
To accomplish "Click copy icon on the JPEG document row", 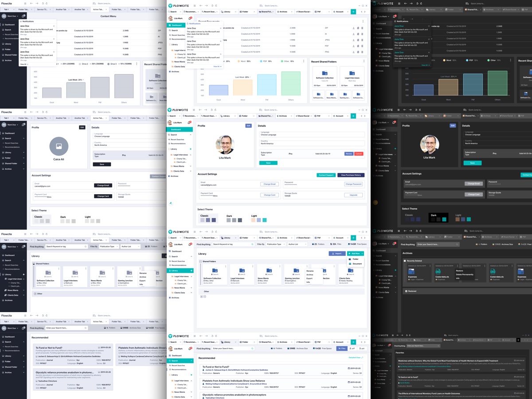I will [358, 40].
